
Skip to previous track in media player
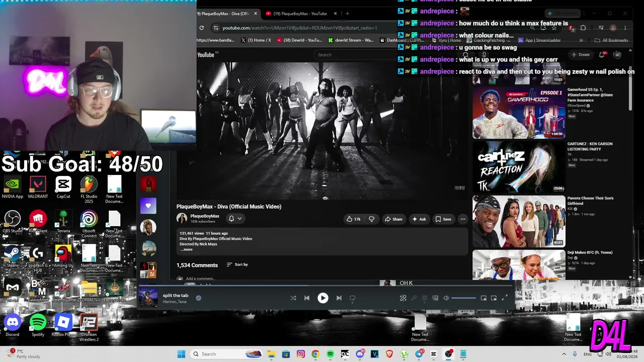pos(307,298)
